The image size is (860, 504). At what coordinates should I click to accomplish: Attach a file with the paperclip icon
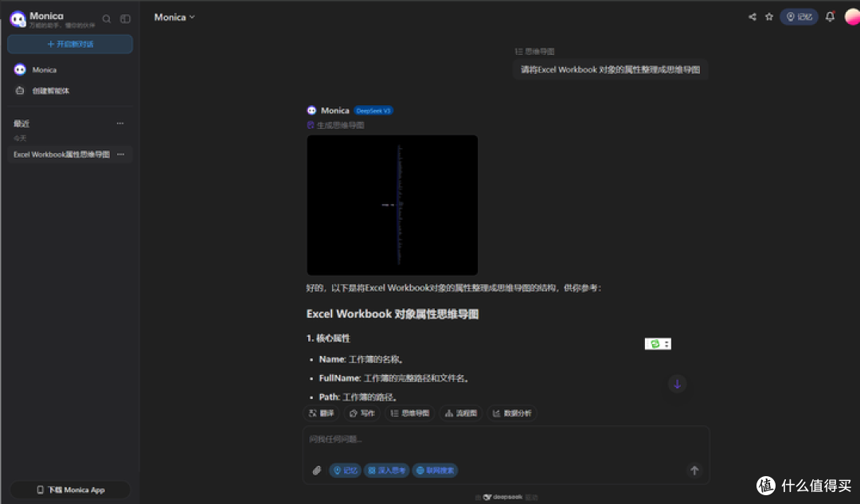(316, 471)
